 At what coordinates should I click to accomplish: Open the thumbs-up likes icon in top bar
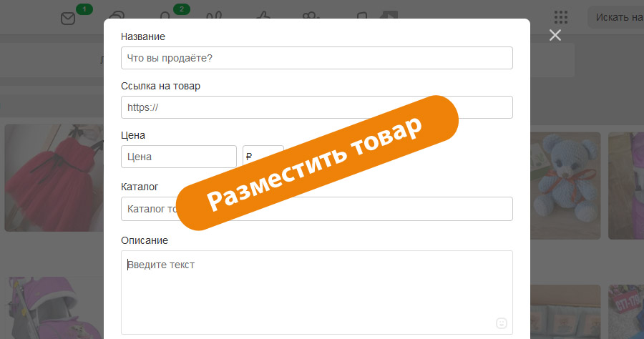[x=262, y=17]
